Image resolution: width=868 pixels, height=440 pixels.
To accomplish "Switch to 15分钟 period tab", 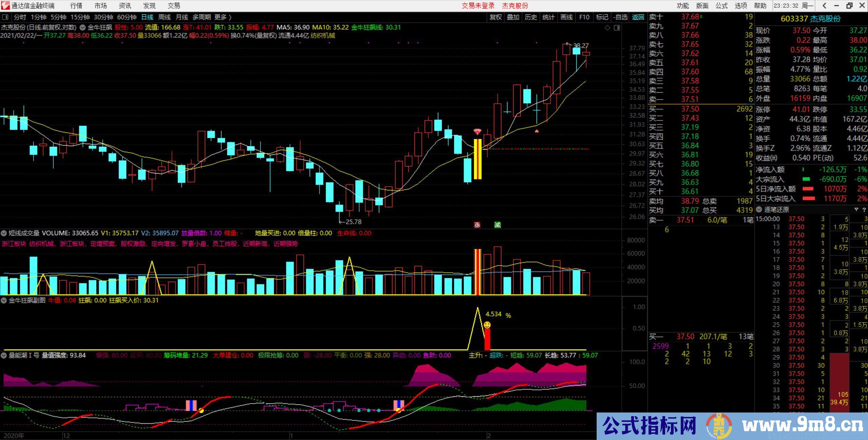I will coord(80,17).
